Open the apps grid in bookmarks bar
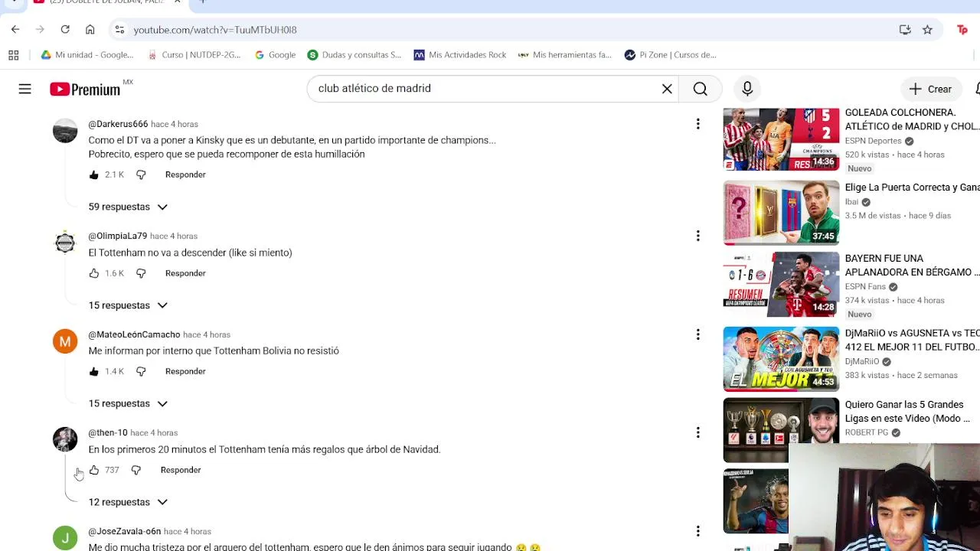Image resolution: width=980 pixels, height=551 pixels. 13,55
